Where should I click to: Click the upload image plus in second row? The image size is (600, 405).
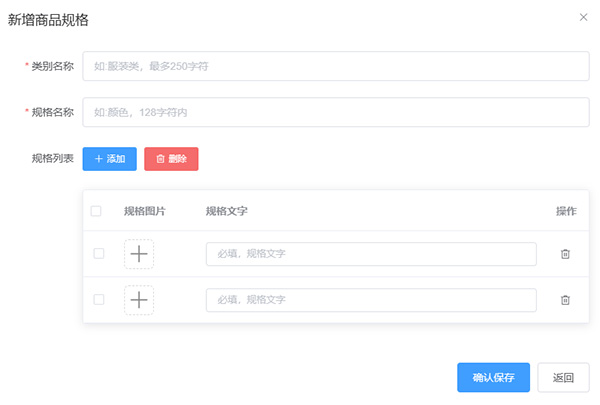coord(139,300)
